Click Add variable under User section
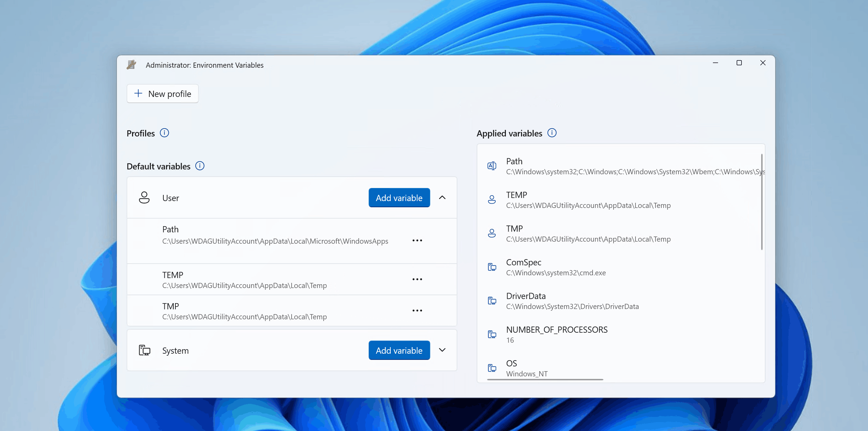Viewport: 868px width, 431px height. point(399,198)
